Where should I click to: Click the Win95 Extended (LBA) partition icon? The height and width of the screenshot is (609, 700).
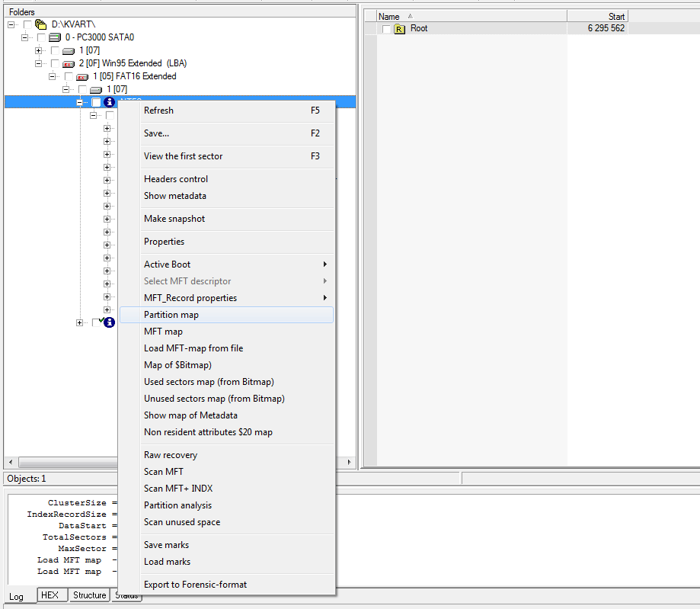click(69, 63)
